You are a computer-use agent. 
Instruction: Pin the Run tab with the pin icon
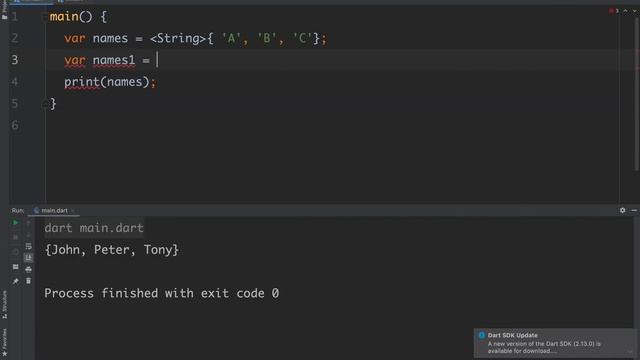(x=16, y=281)
